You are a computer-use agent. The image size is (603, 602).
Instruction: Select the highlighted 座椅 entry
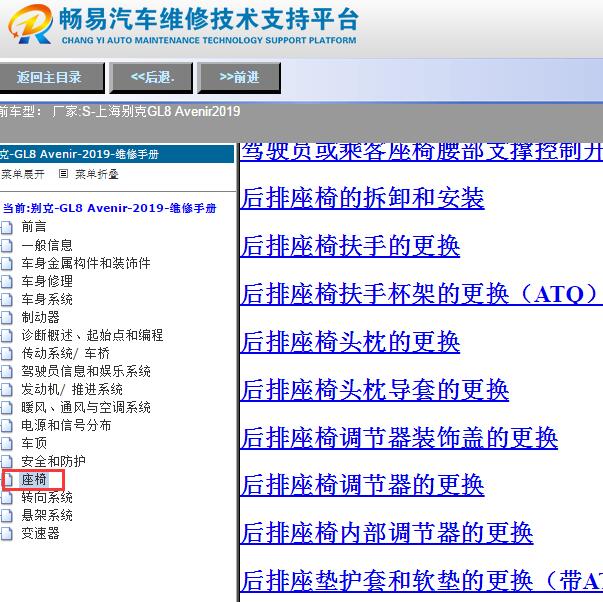click(x=34, y=479)
